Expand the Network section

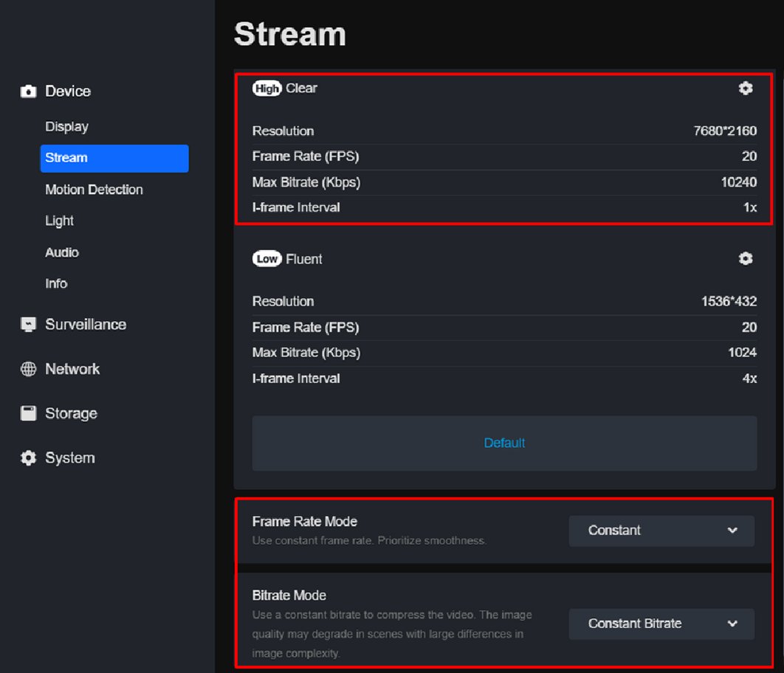pos(72,369)
